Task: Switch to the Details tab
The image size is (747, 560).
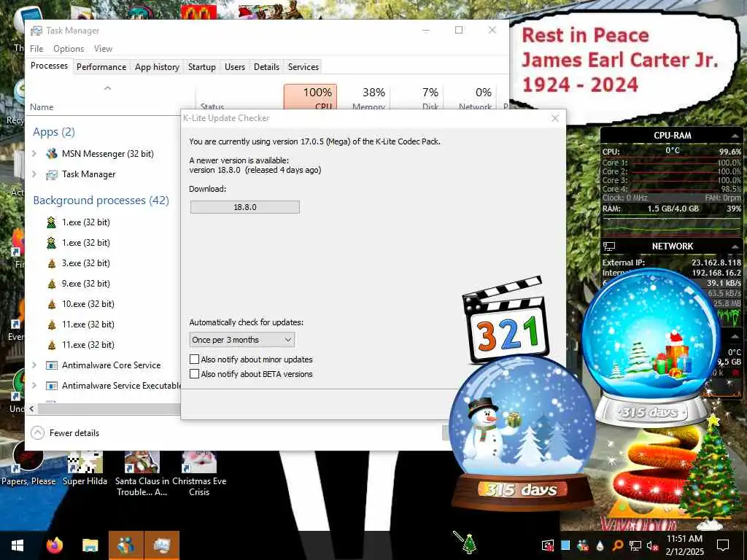Action: (266, 66)
